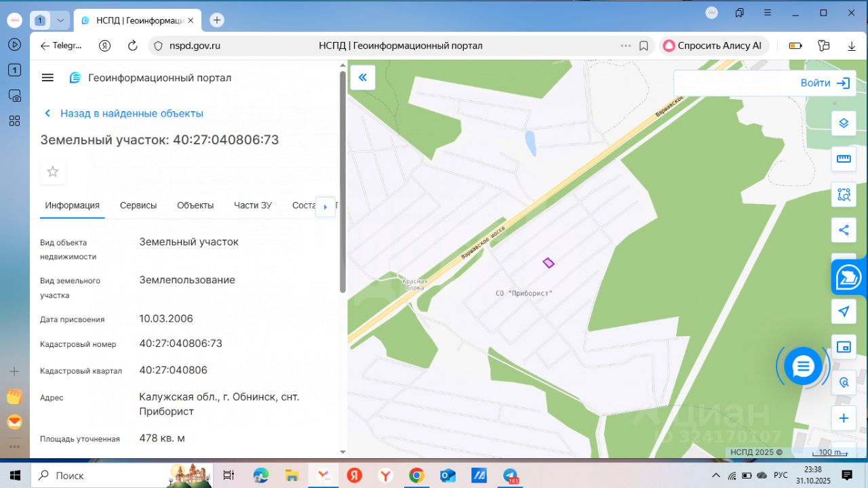This screenshot has width=868, height=488.
Task: Open the Объекты tab
Action: (x=195, y=205)
